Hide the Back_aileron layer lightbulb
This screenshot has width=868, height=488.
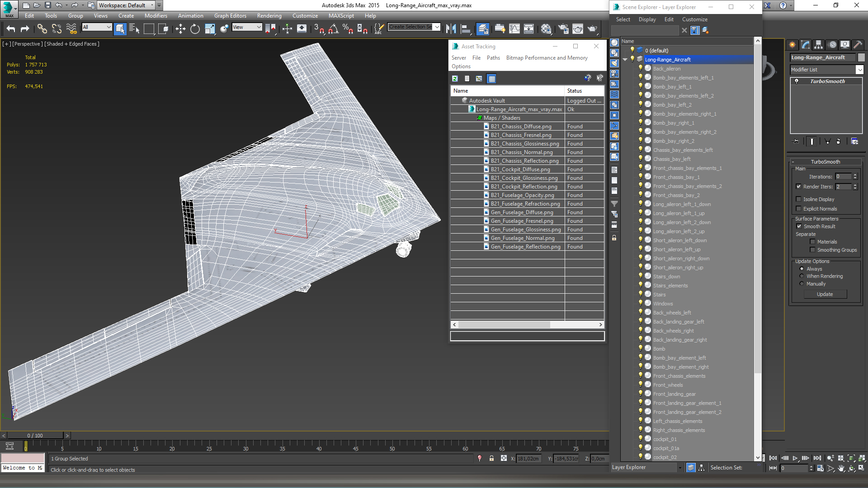[x=640, y=68]
